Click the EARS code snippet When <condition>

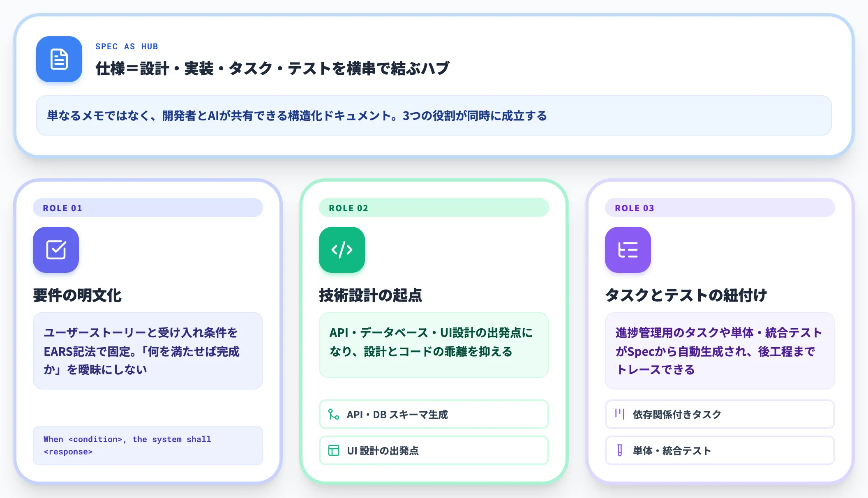click(x=148, y=445)
